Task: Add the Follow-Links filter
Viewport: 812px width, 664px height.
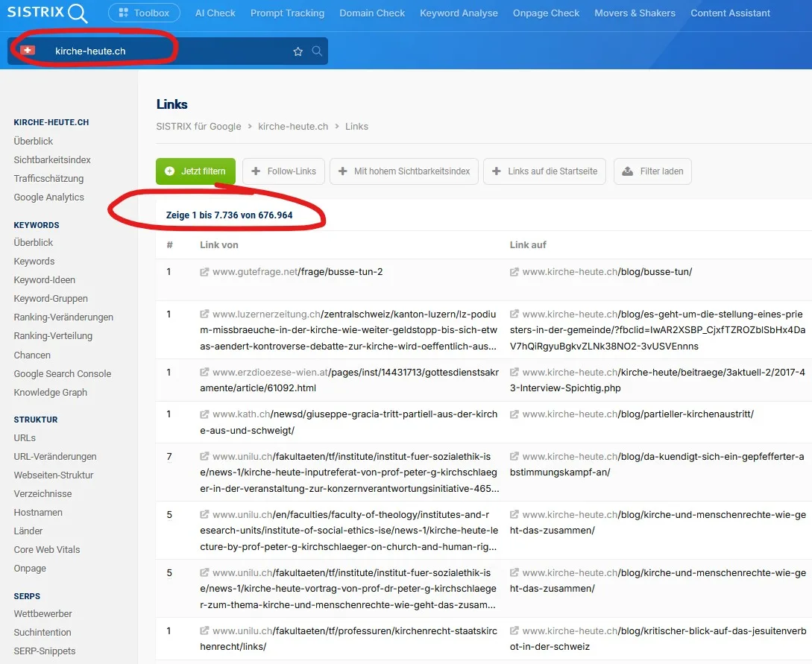Action: point(283,171)
